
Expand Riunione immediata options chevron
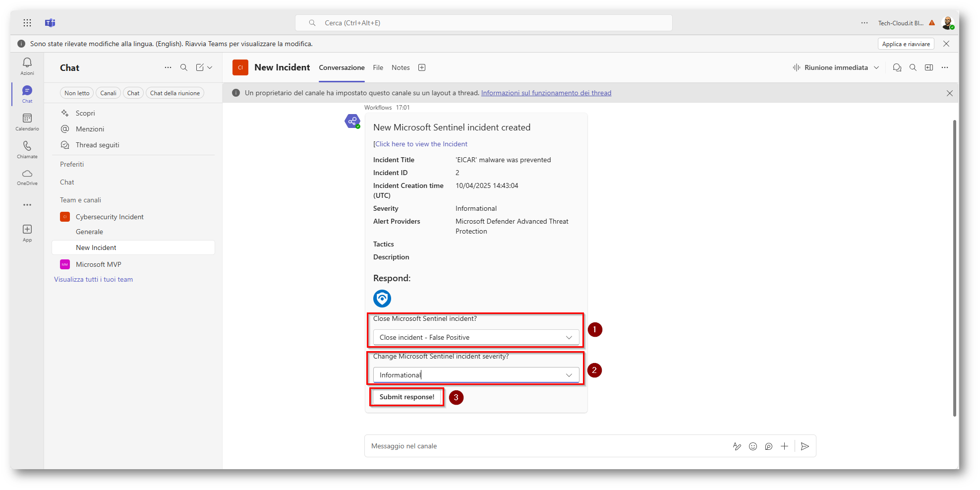click(876, 67)
